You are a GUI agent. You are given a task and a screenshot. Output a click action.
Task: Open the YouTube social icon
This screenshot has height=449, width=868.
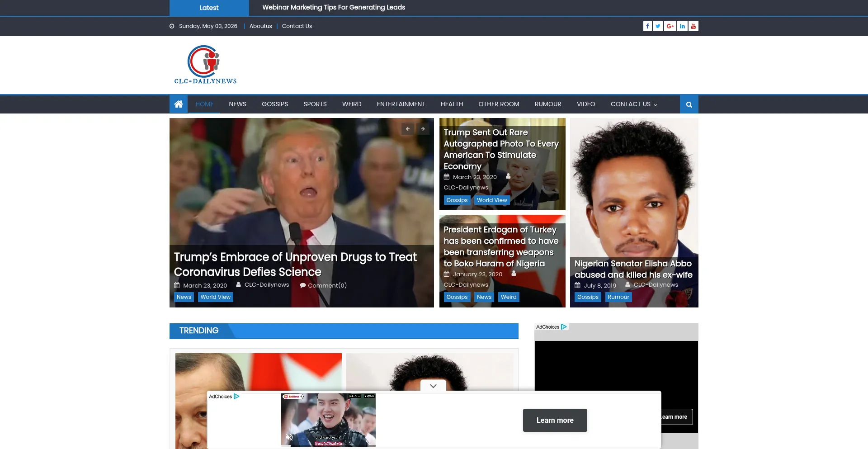693,26
